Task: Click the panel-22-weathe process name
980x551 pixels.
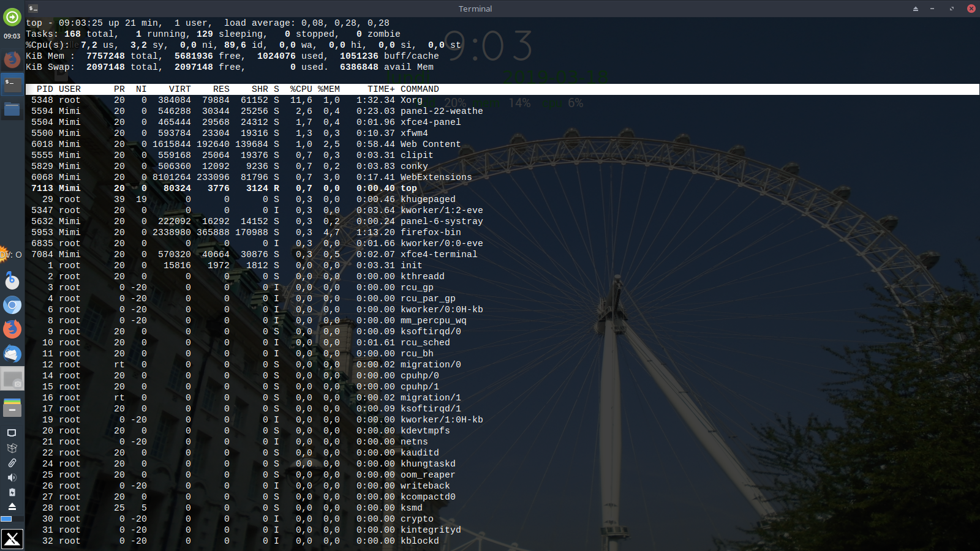Action: pos(442,111)
